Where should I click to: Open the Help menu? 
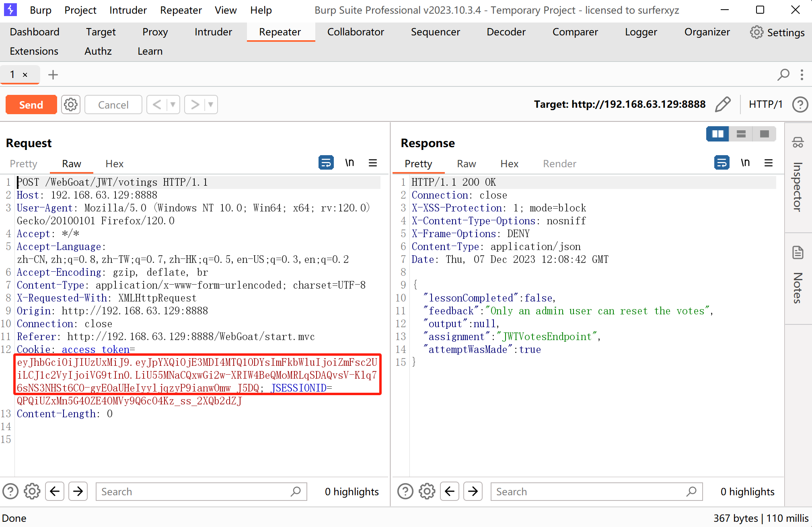(x=261, y=10)
